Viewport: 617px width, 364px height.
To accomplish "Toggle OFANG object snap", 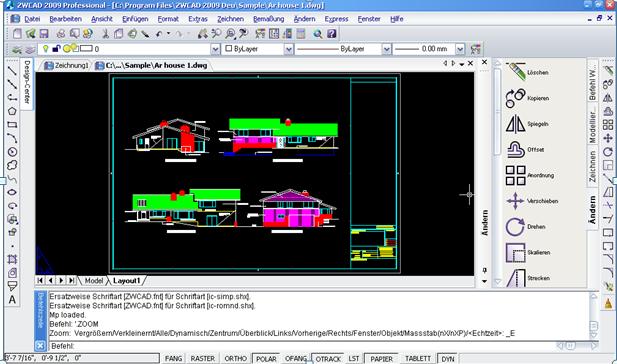I will coord(296,358).
